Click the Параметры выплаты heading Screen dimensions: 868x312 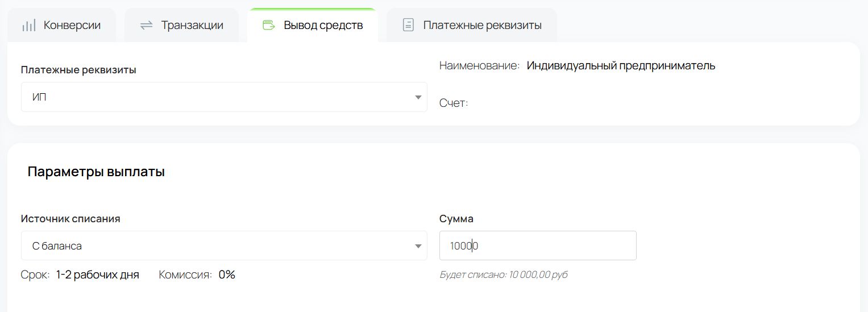click(x=96, y=172)
